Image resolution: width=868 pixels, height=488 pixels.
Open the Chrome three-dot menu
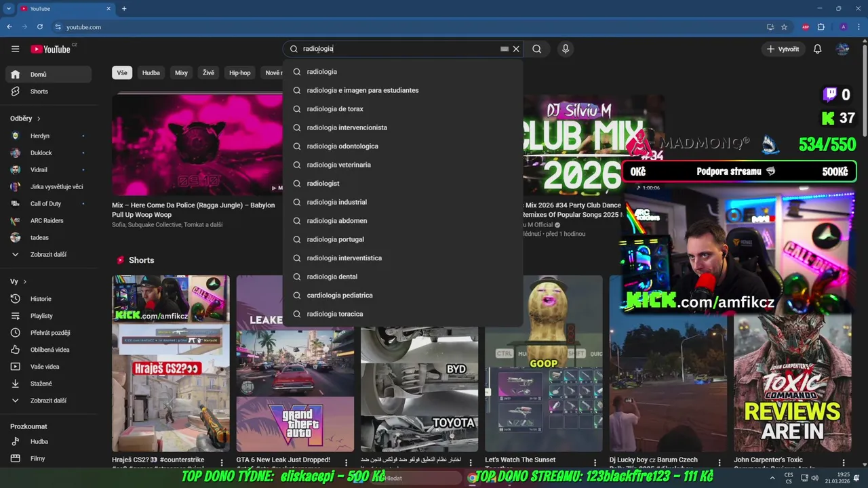[859, 27]
